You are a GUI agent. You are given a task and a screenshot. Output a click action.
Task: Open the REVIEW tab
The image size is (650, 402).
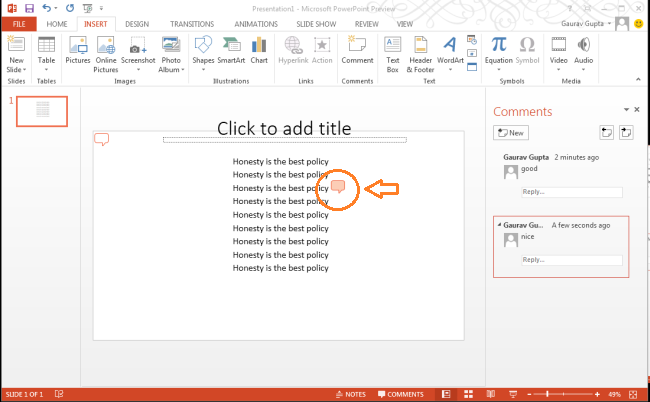pyautogui.click(x=366, y=24)
